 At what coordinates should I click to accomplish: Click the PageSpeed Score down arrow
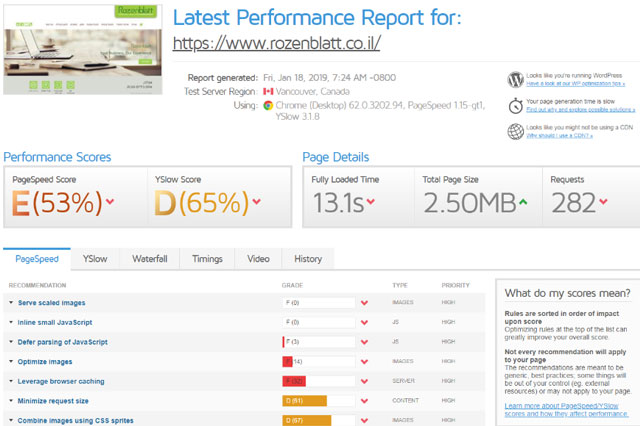(109, 201)
